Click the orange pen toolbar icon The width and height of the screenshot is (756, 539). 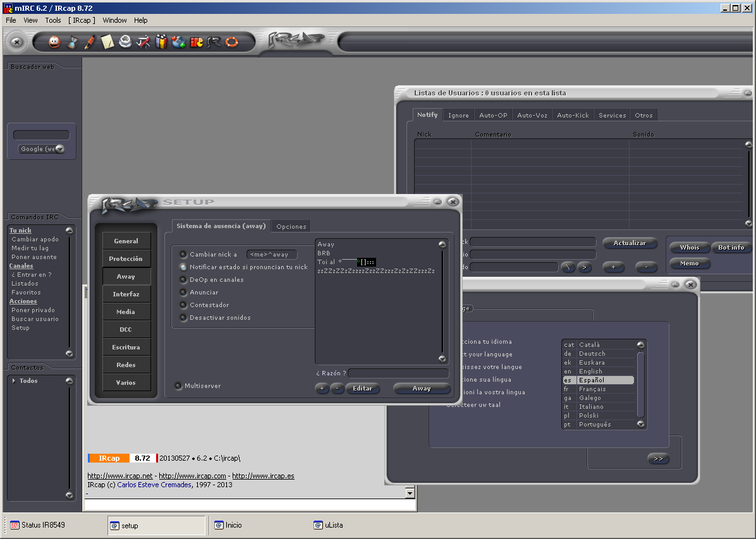90,42
